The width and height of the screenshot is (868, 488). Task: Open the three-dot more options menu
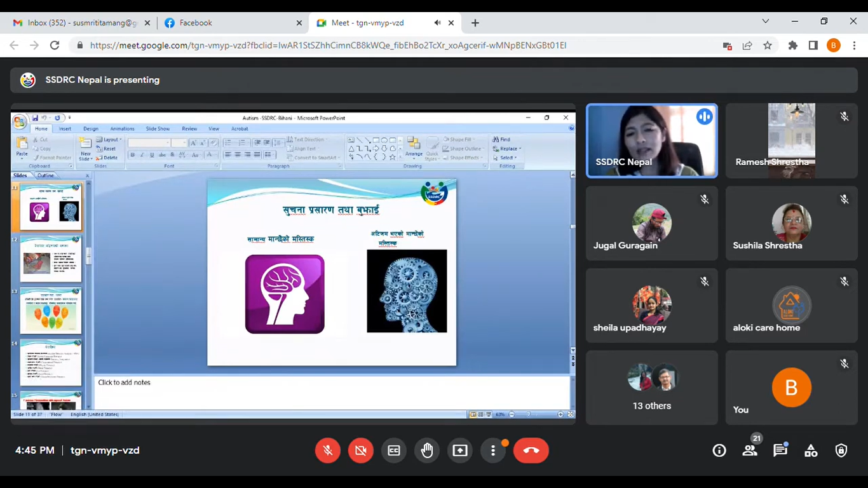[x=493, y=451]
